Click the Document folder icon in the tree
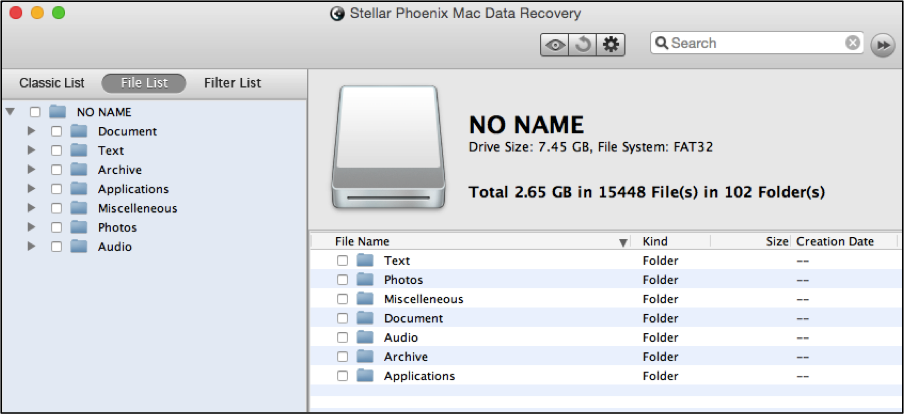Screen dimensions: 904x414 tap(78, 131)
